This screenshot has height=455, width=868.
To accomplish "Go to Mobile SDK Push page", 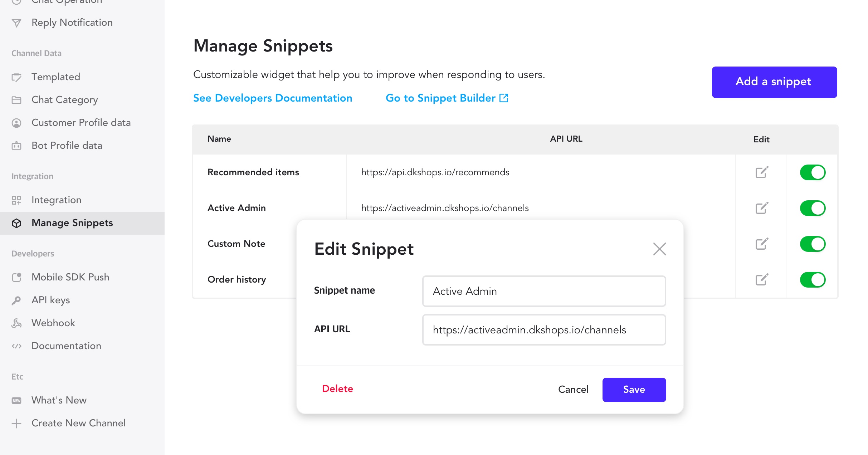I will click(x=70, y=277).
